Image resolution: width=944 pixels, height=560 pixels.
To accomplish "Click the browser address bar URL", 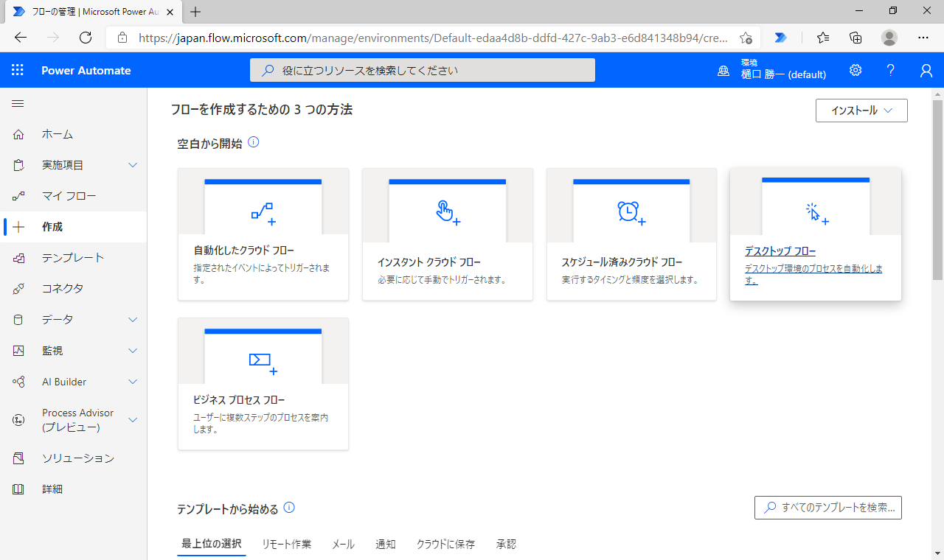I will 434,38.
